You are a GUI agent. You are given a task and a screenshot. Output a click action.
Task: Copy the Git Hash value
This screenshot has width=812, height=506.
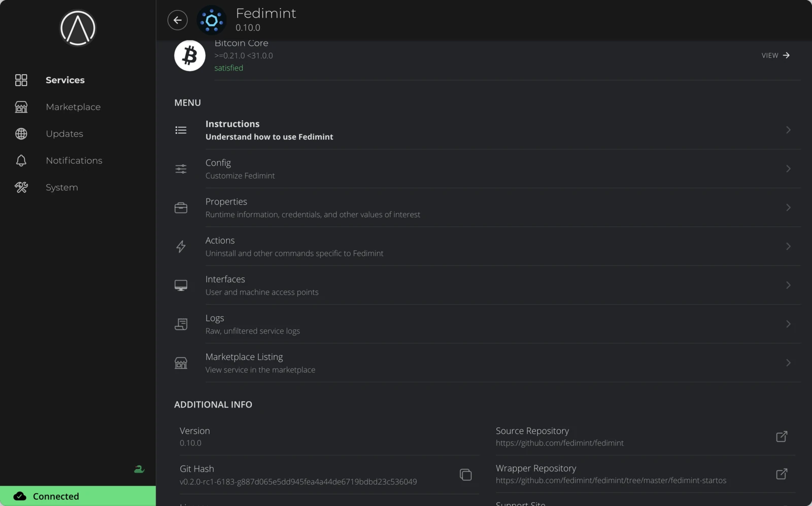click(x=465, y=475)
